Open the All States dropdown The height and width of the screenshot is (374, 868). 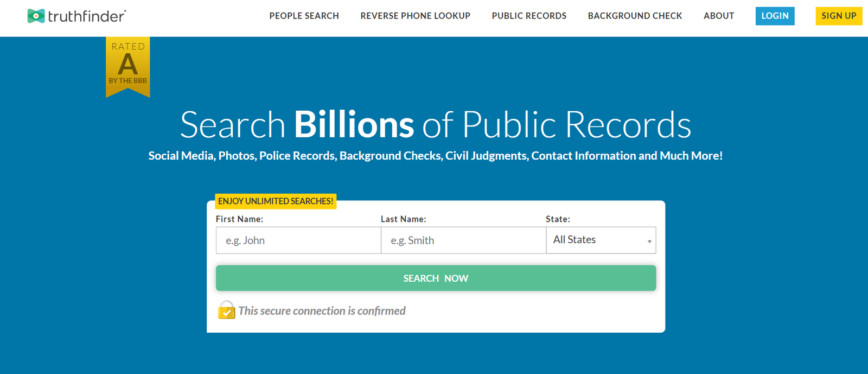click(x=601, y=240)
